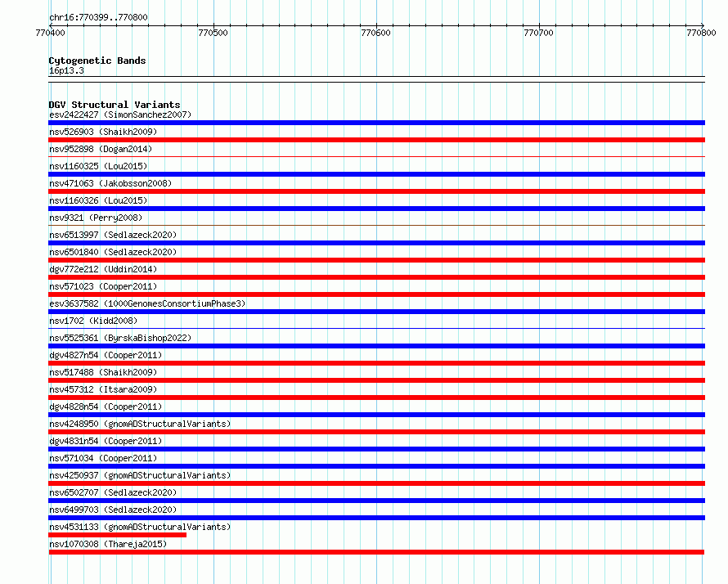Click the thin red line of nsv952898

coord(376,157)
